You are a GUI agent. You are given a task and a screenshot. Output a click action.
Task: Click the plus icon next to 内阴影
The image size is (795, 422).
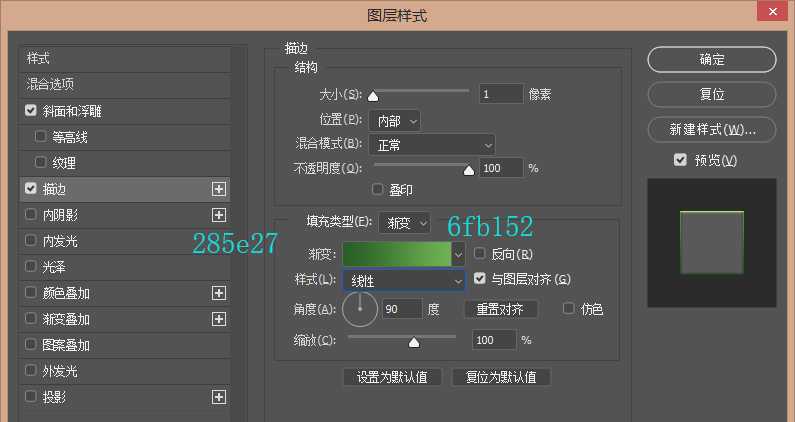pyautogui.click(x=219, y=214)
